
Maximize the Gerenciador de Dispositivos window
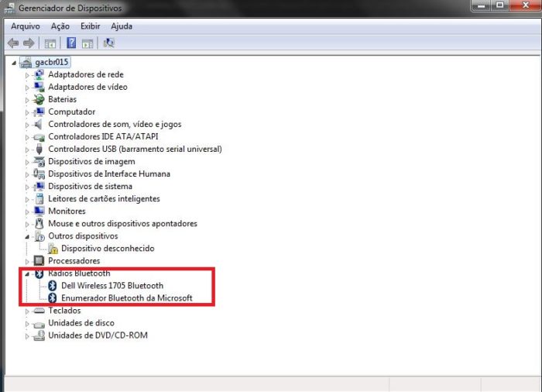(x=499, y=5)
